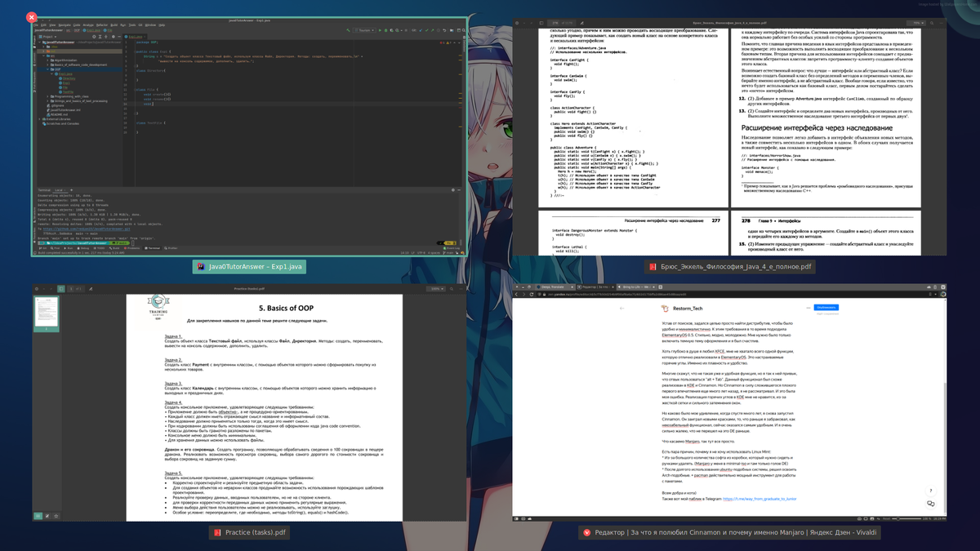Select the TextFile class in IntelliJ project tree

point(65,92)
